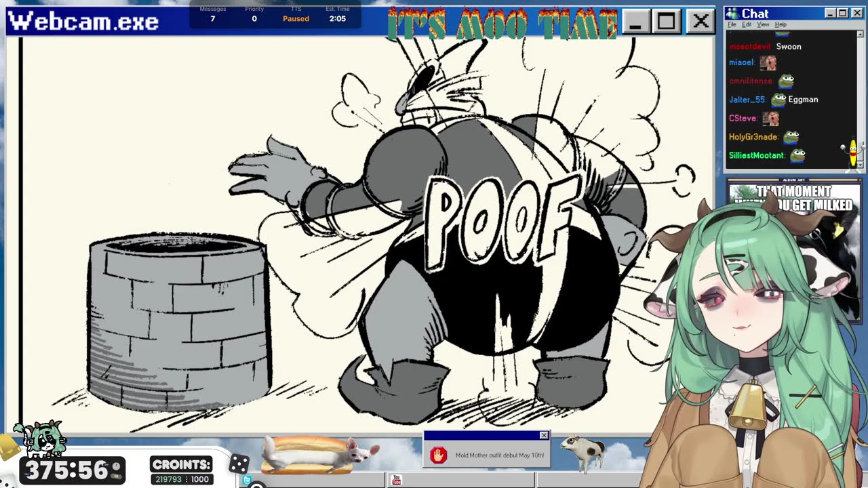Viewport: 868px width, 488px height.
Task: Click the TTS 'Paused' status
Action: [x=296, y=18]
